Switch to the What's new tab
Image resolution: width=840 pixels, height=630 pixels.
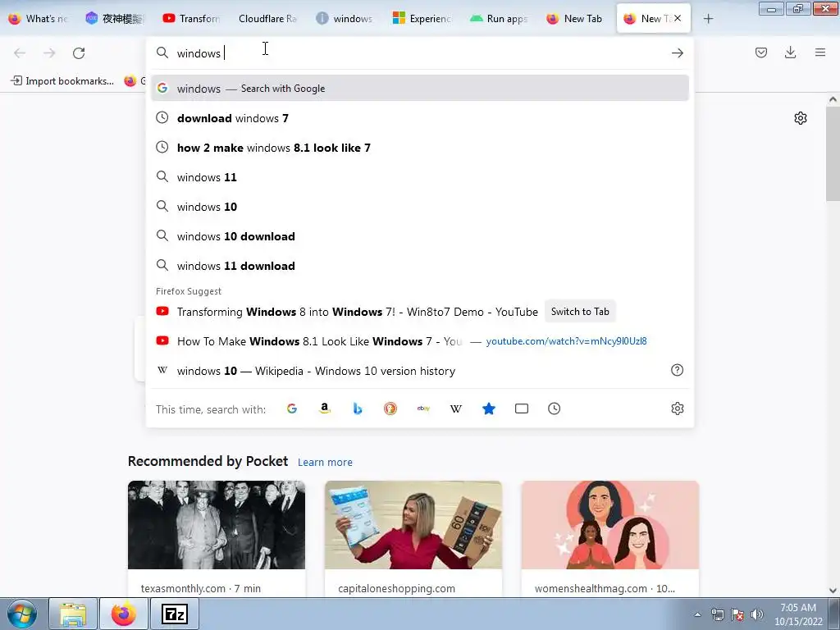(x=39, y=19)
